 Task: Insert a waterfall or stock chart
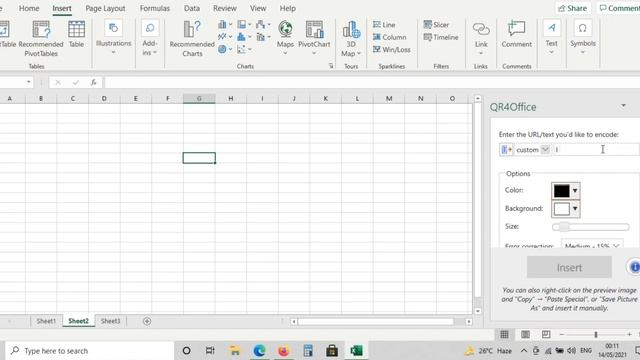[x=263, y=24]
